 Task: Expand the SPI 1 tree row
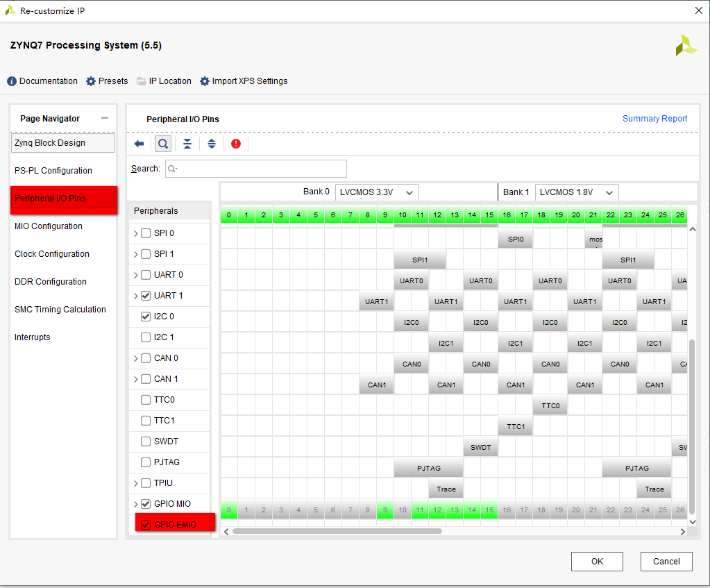pyautogui.click(x=135, y=254)
